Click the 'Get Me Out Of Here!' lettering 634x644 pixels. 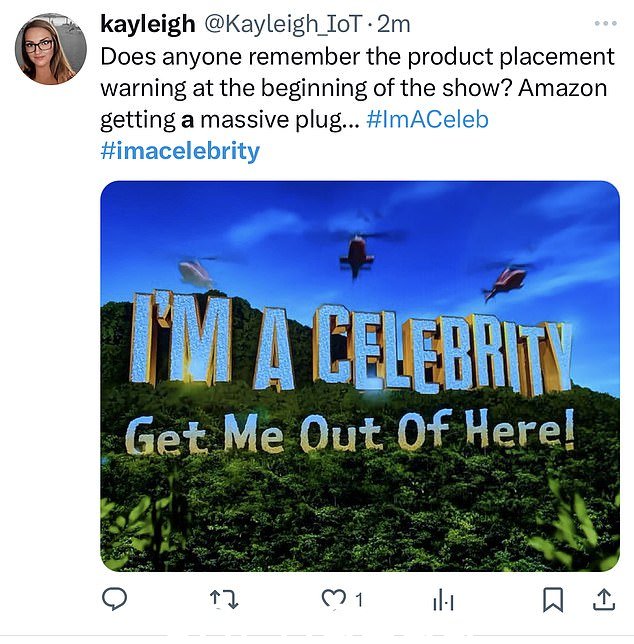point(350,432)
